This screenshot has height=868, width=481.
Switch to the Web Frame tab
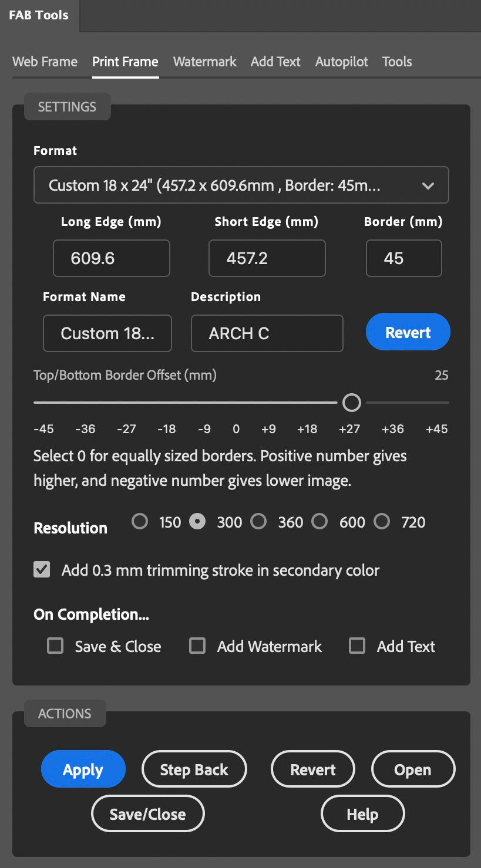pyautogui.click(x=45, y=62)
